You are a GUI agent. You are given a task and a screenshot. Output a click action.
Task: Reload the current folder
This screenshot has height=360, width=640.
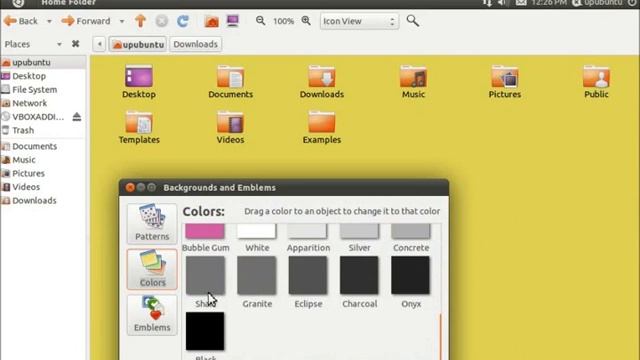[x=183, y=21]
